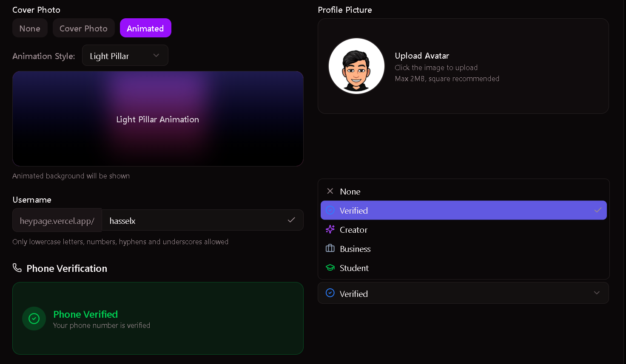Switch cover type to Cover Photo

click(83, 28)
